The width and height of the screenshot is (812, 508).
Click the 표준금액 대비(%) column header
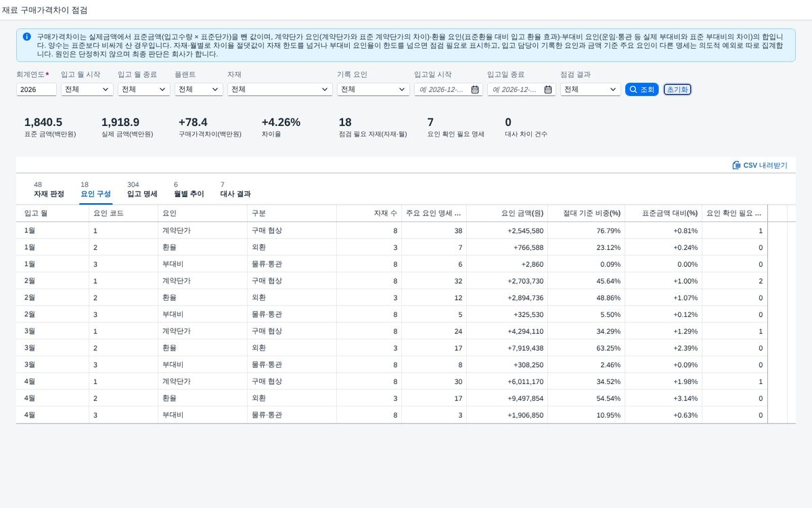[x=663, y=213]
